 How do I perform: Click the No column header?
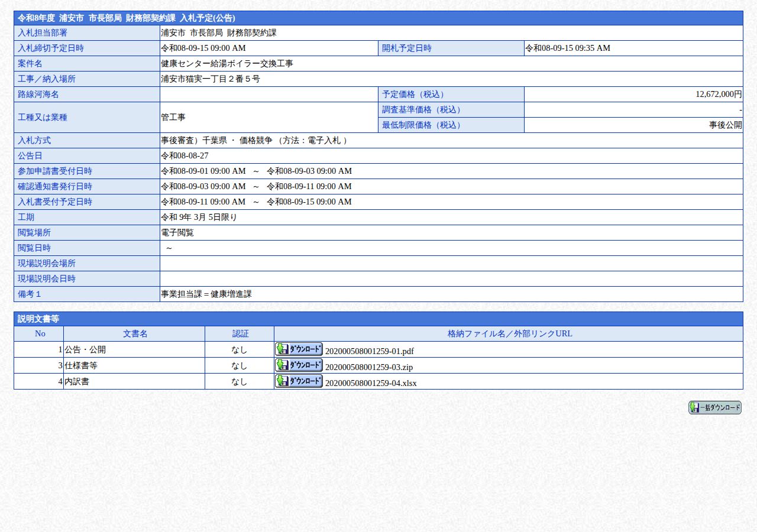pos(40,333)
